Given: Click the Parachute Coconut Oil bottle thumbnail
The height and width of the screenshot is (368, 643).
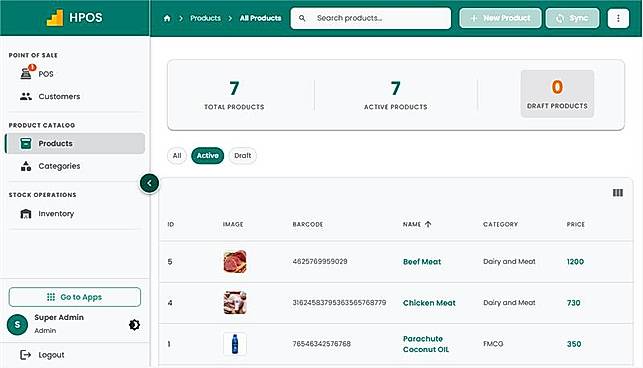Looking at the screenshot, I should point(235,344).
